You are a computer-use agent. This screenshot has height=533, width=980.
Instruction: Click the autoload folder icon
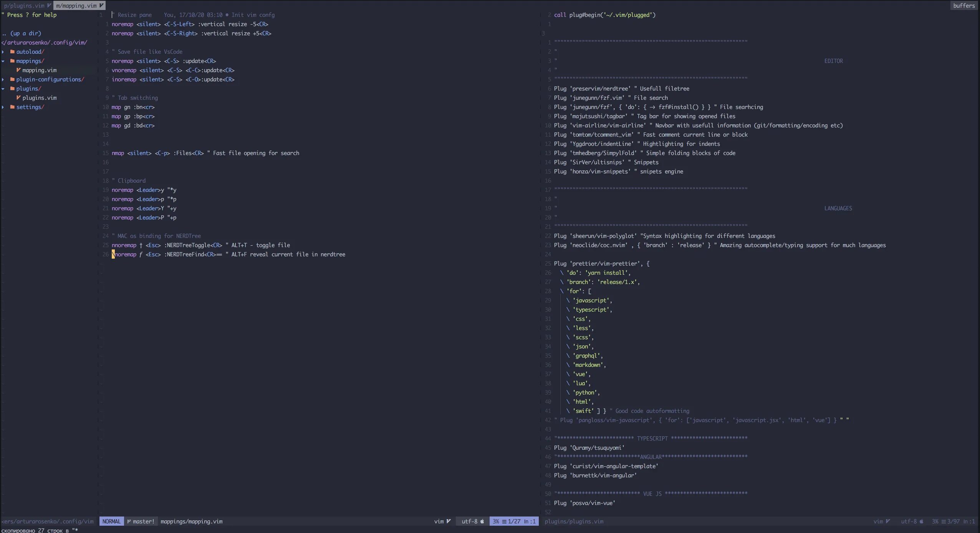[12, 52]
